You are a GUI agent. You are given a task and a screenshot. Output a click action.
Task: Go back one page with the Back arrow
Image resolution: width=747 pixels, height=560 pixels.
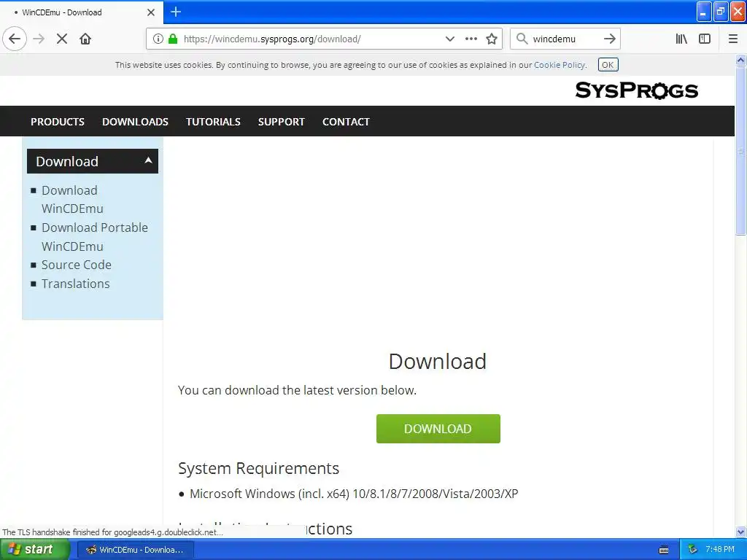point(15,39)
